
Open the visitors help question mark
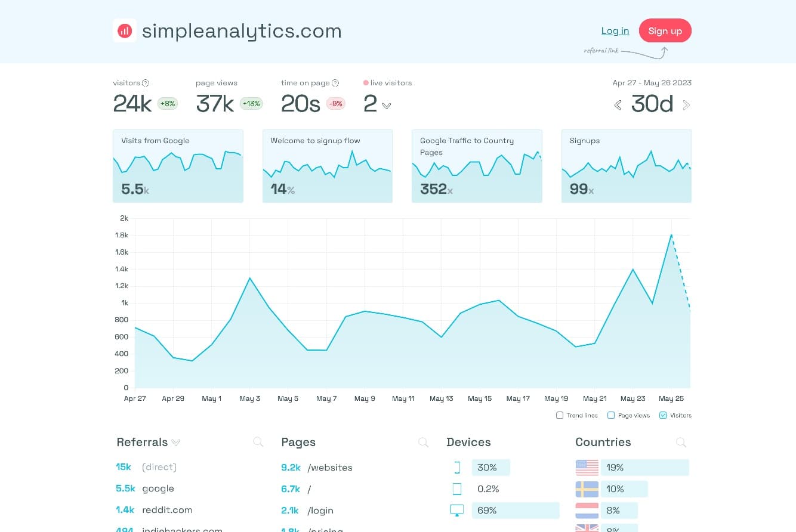pos(146,83)
